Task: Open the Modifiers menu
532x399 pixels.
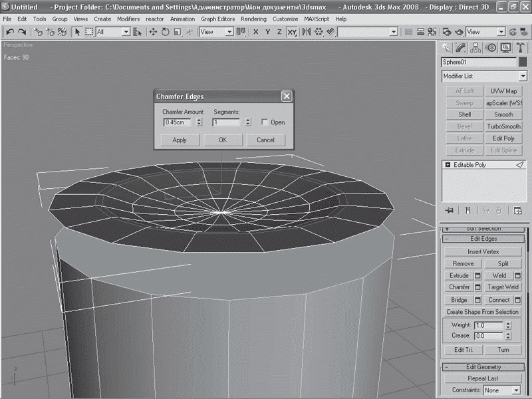Action: point(128,19)
